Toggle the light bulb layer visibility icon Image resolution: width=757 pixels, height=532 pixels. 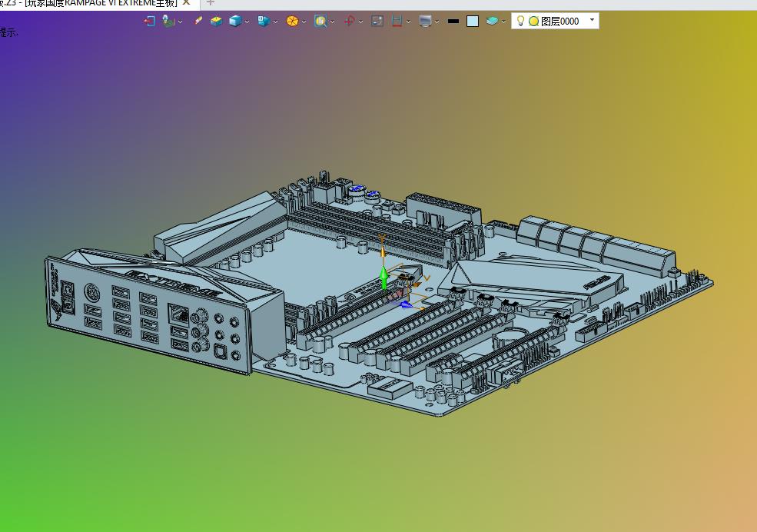pyautogui.click(x=520, y=21)
